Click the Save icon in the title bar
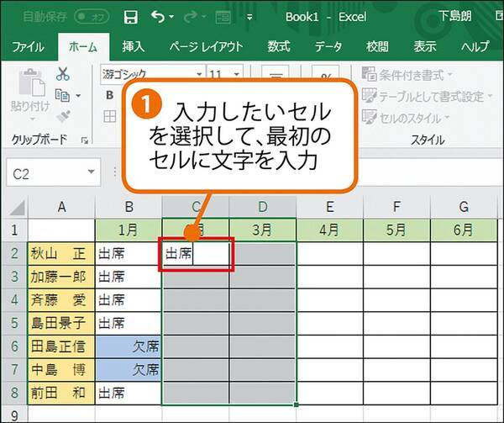The height and width of the screenshot is (423, 504). click(130, 16)
